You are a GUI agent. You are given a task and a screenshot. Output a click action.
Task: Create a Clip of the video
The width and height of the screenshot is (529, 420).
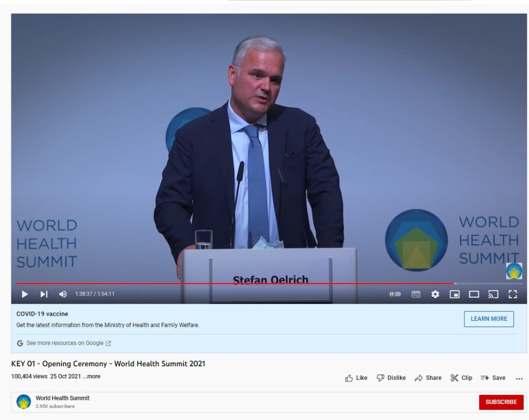461,378
